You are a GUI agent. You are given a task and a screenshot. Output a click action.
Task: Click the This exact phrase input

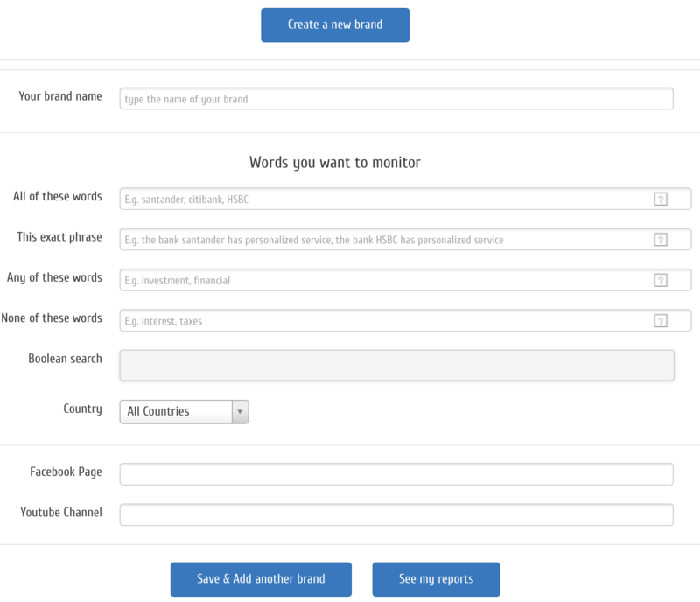385,240
